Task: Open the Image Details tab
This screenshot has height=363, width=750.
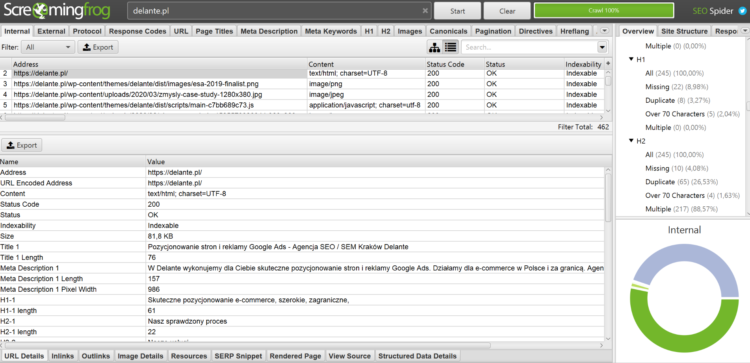Action: (x=141, y=356)
